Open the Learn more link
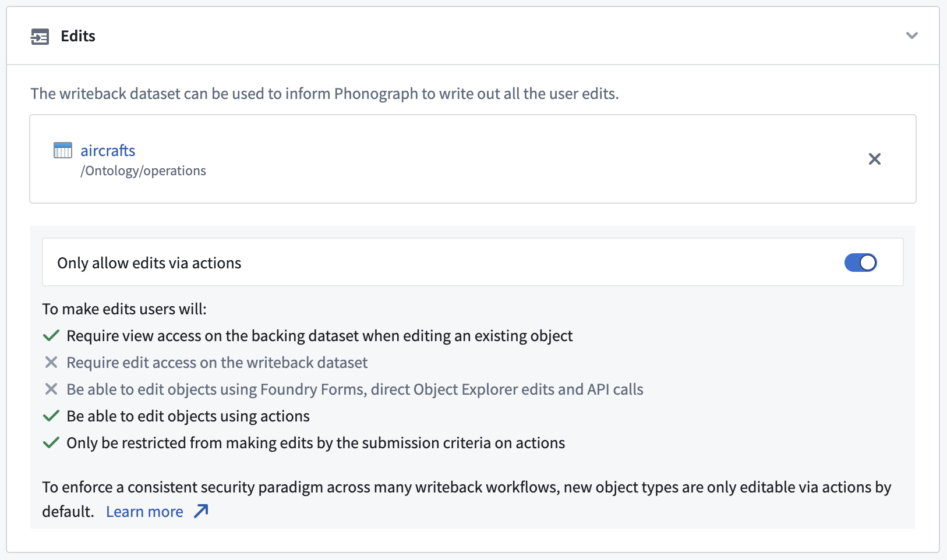947x560 pixels. pyautogui.click(x=144, y=512)
